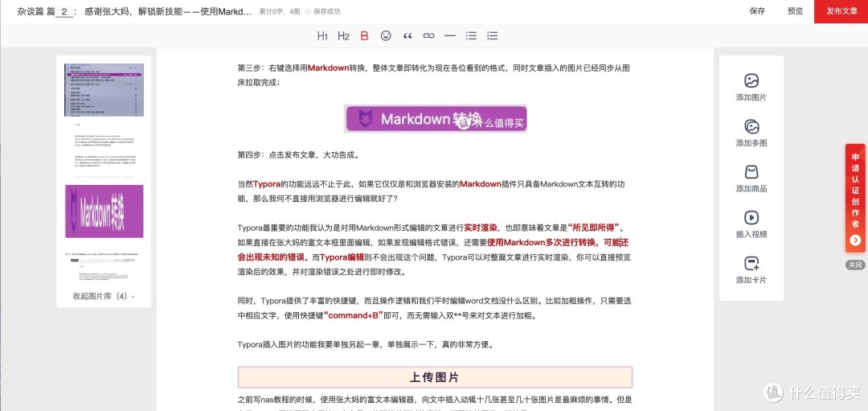This screenshot has width=868, height=411.
Task: Open the 申请认证创作者 side banner
Action: (x=855, y=199)
